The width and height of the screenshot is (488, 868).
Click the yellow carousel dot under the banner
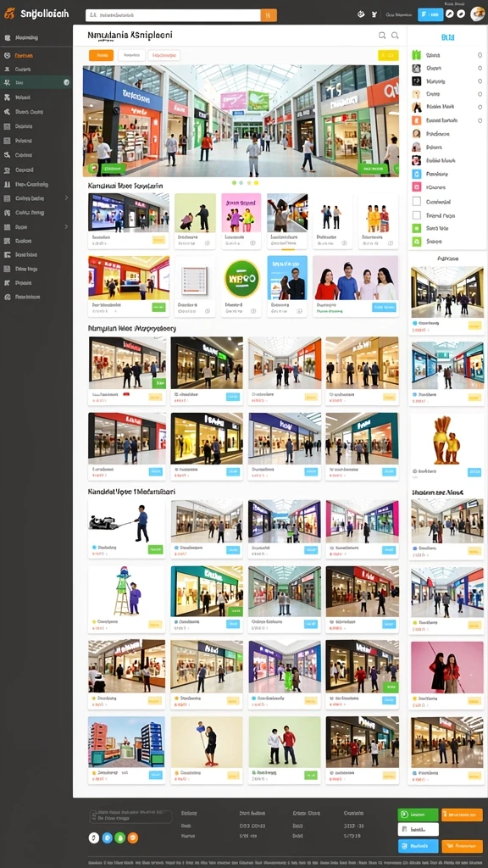coord(256,182)
